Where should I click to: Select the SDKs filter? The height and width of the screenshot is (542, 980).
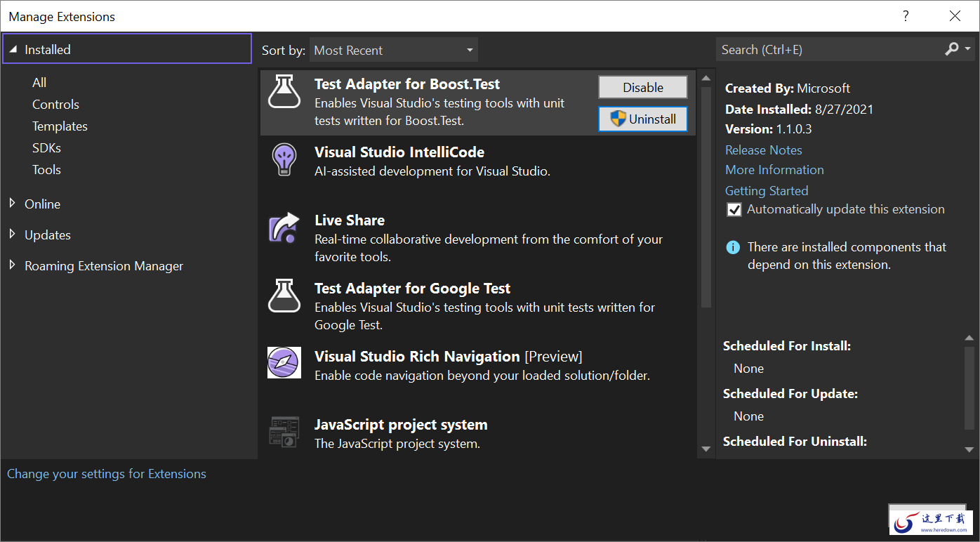[x=46, y=147]
